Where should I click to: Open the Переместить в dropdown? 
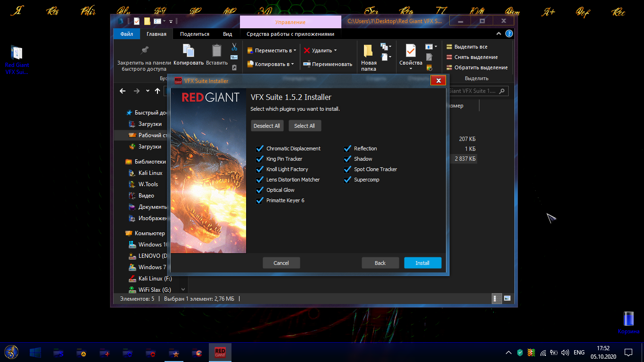pos(272,50)
